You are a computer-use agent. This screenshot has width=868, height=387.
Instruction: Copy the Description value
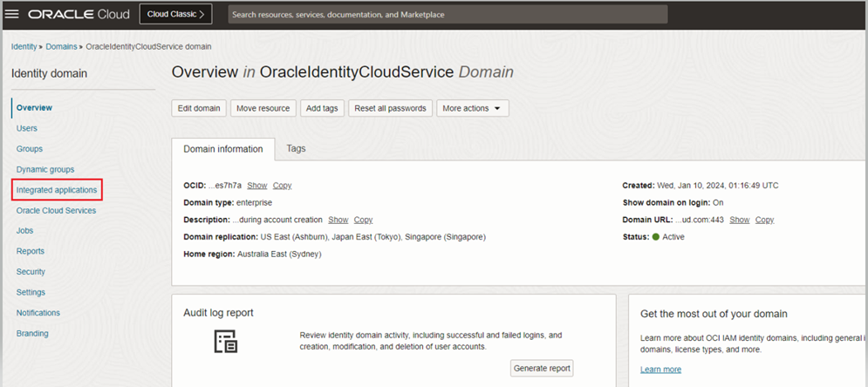point(364,220)
